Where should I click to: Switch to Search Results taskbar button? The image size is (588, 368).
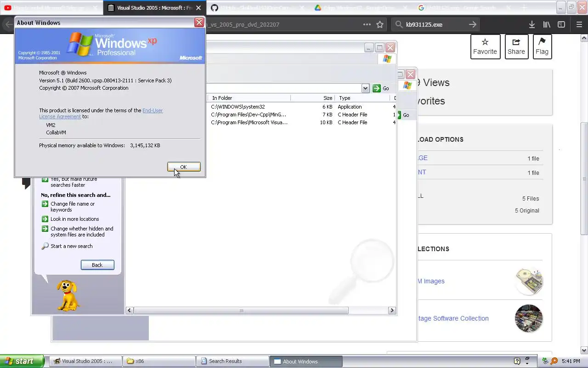232,361
